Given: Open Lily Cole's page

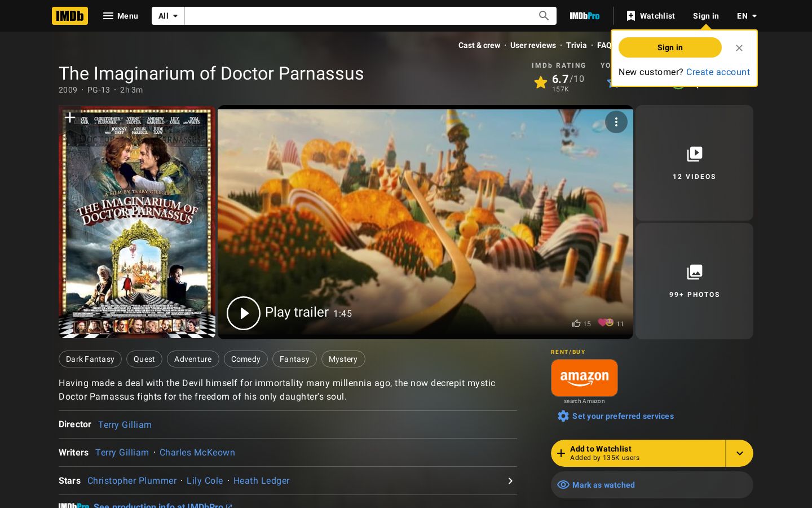Looking at the screenshot, I should (x=205, y=481).
